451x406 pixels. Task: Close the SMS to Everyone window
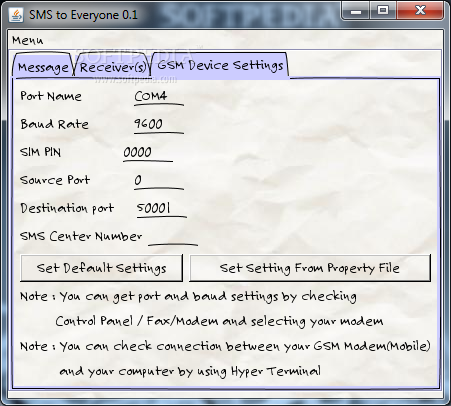[x=420, y=11]
